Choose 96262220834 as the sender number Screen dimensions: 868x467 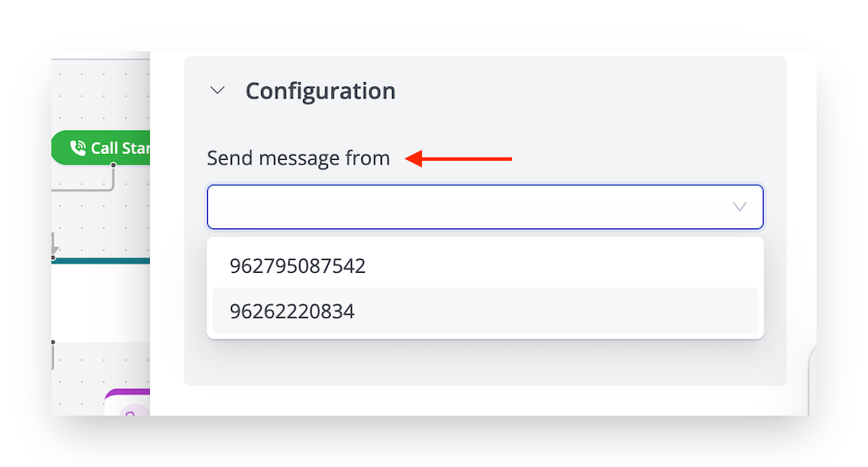[x=292, y=311]
